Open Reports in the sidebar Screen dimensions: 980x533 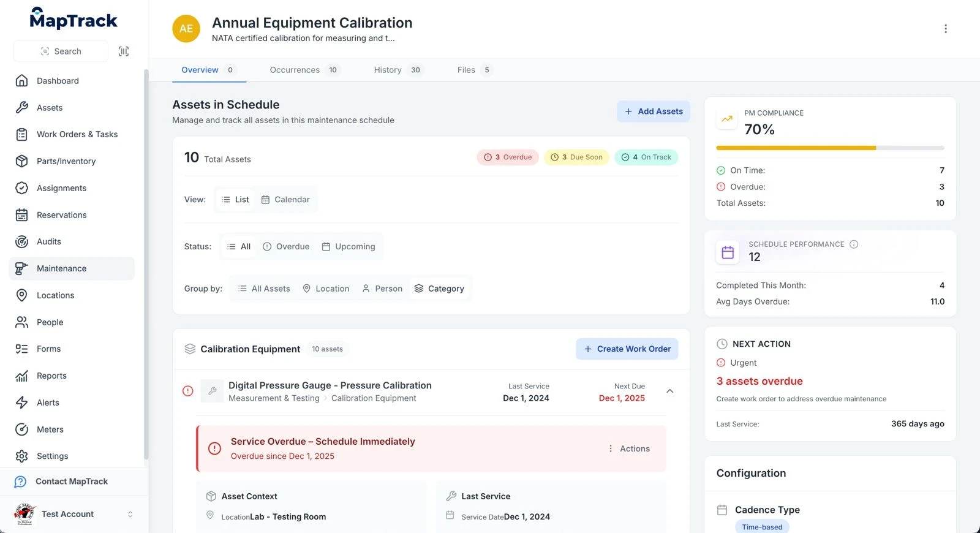pos(72,376)
